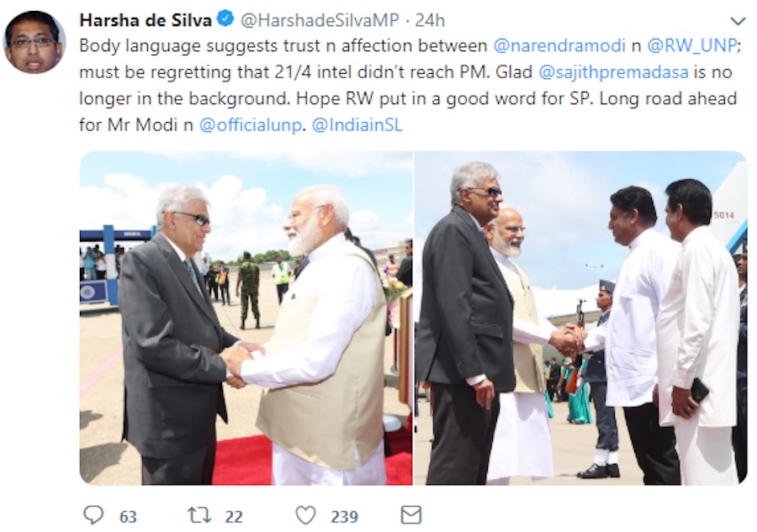
Task: Open Harsha de Silva's profile picture
Action: point(34,42)
